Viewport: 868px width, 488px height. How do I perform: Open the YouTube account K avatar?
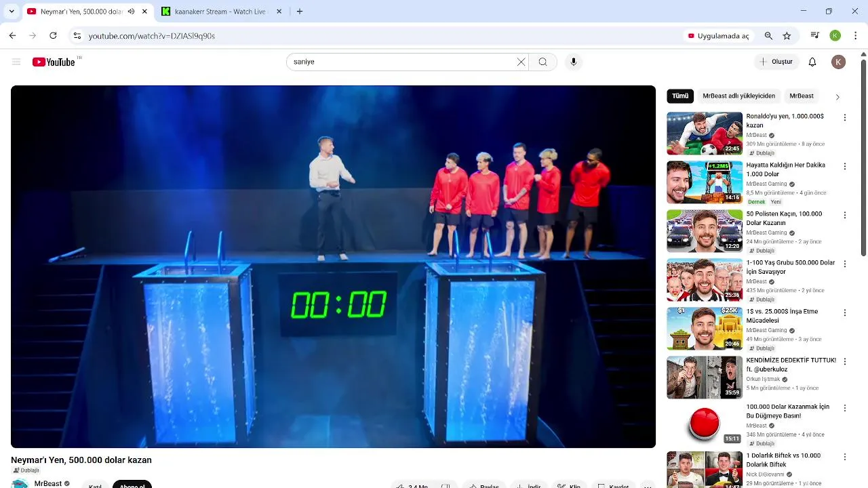tap(839, 62)
